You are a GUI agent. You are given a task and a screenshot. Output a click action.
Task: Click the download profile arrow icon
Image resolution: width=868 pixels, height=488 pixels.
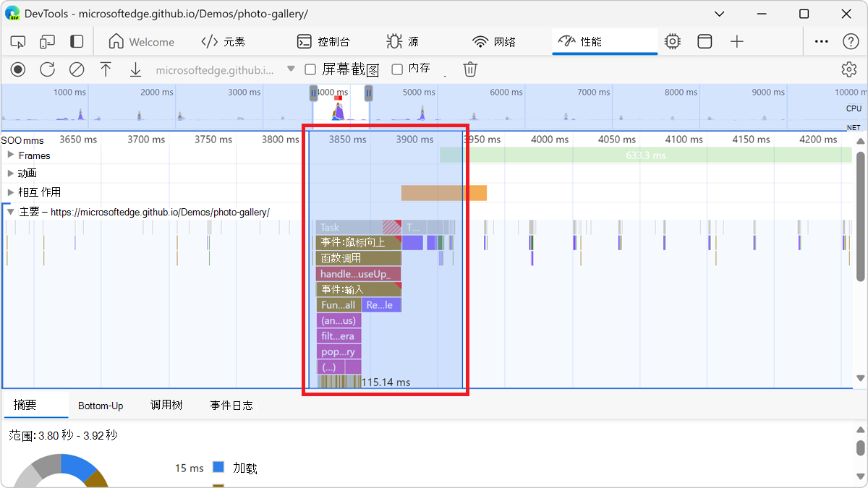pyautogui.click(x=135, y=69)
